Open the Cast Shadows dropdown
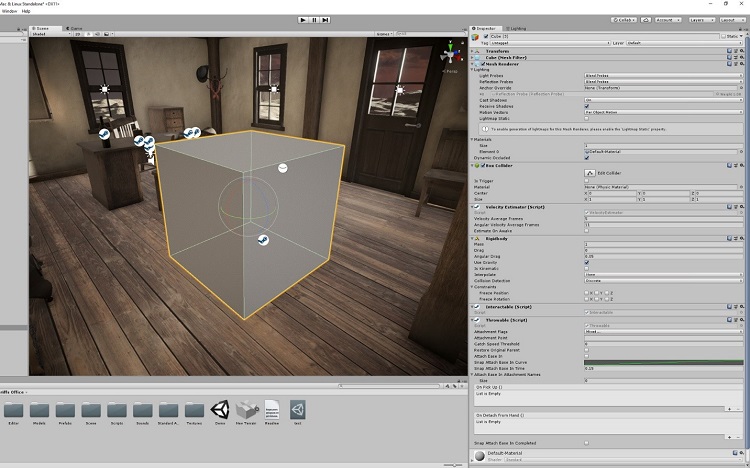 click(663, 100)
